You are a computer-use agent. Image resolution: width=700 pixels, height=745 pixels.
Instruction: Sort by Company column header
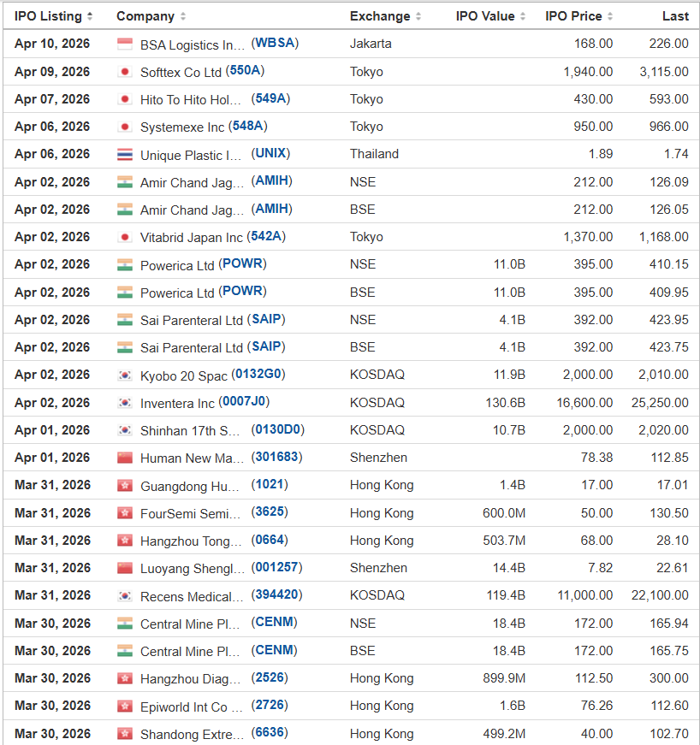click(x=151, y=16)
